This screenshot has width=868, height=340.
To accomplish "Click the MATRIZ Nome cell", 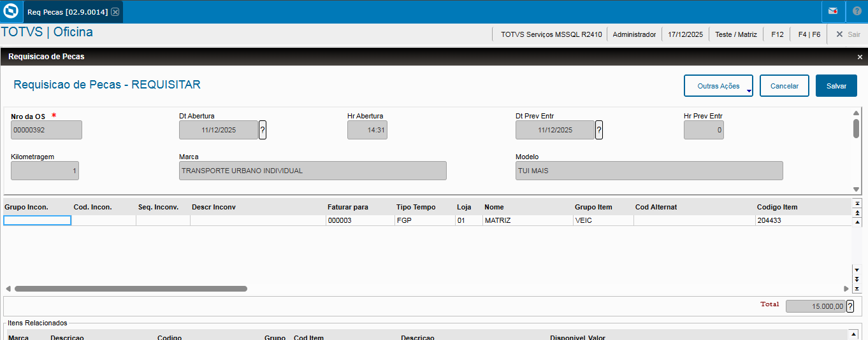I will pyautogui.click(x=528, y=220).
